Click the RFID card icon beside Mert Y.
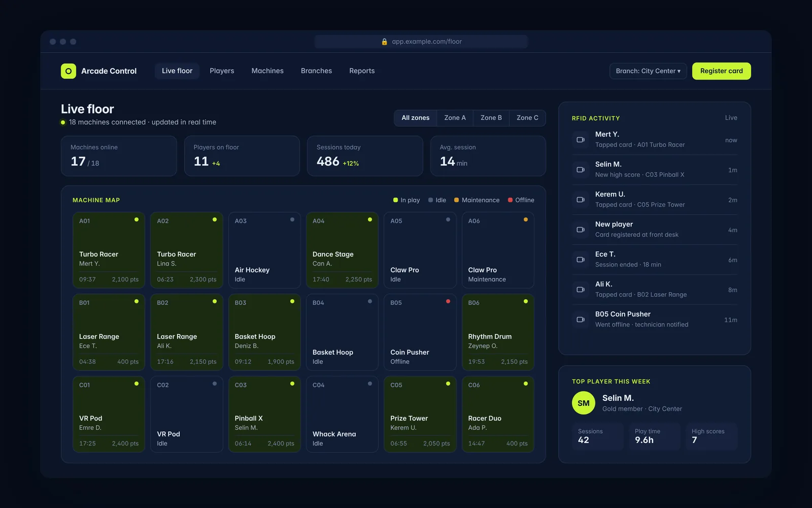 (581, 140)
